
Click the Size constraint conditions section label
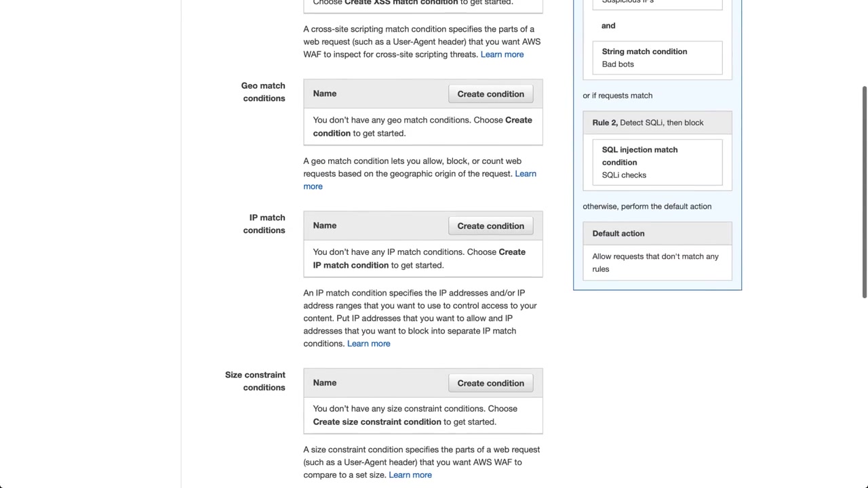(x=256, y=381)
